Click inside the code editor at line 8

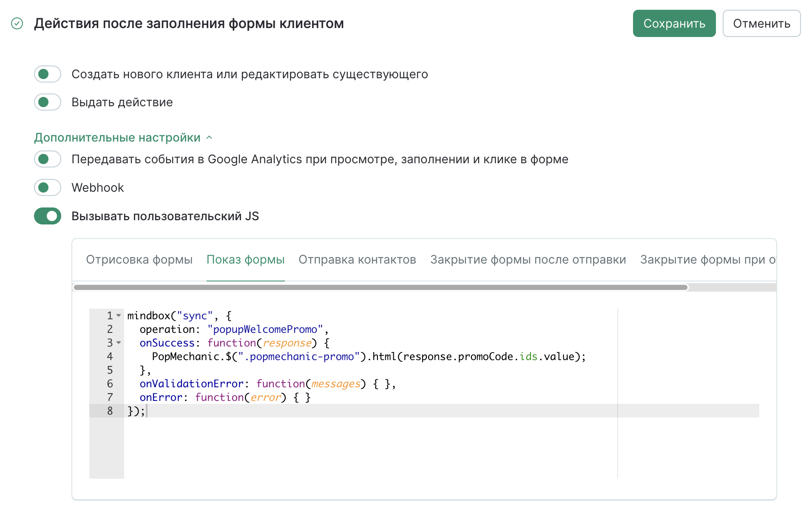tap(442, 411)
